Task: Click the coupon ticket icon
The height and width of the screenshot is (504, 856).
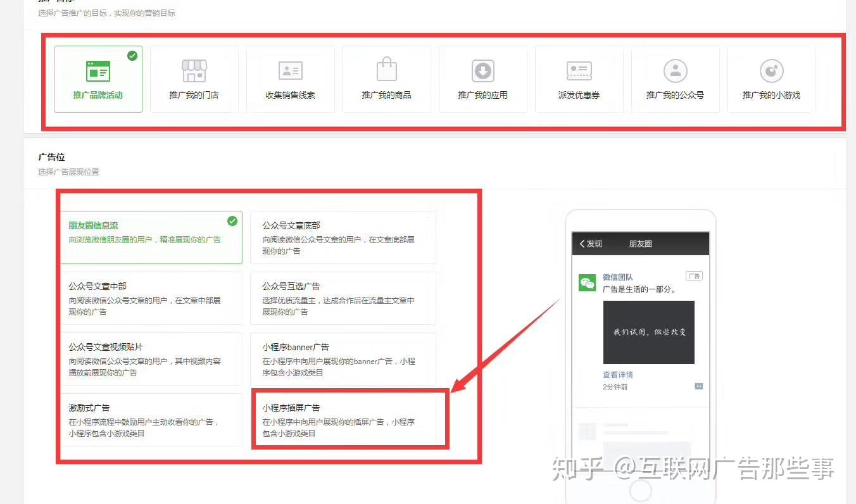Action: click(x=579, y=71)
